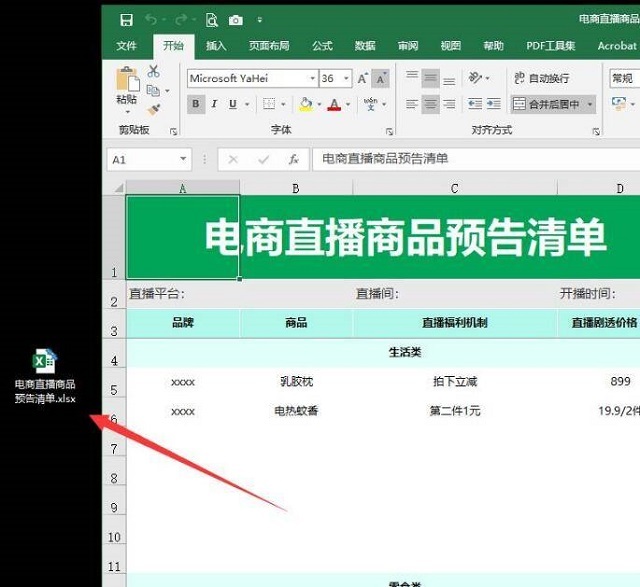Open the Microsoft YaHei font name dropdown
640x587 pixels.
[312, 78]
